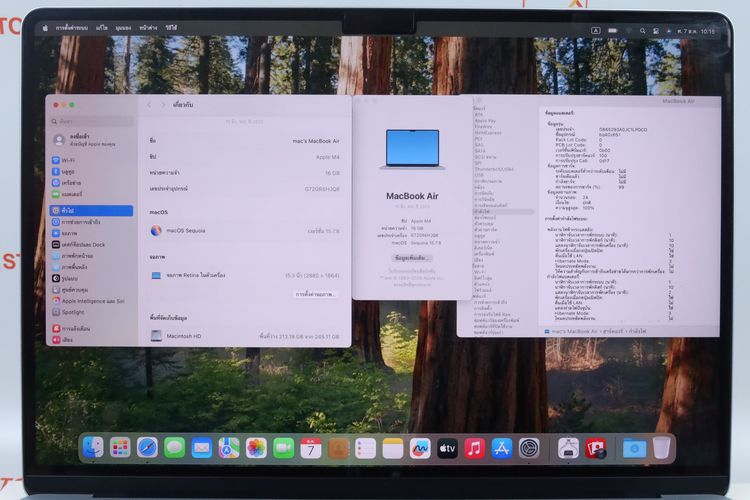Launch FaceTime from the Dock
Image resolution: width=750 pixels, height=500 pixels.
tap(284, 448)
